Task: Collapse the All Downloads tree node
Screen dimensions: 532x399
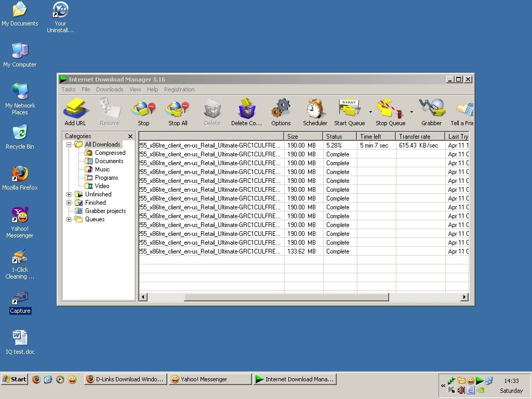Action: coord(69,144)
